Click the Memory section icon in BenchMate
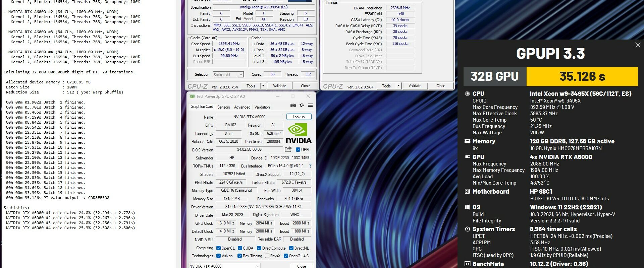The image size is (644, 268). pos(467,141)
